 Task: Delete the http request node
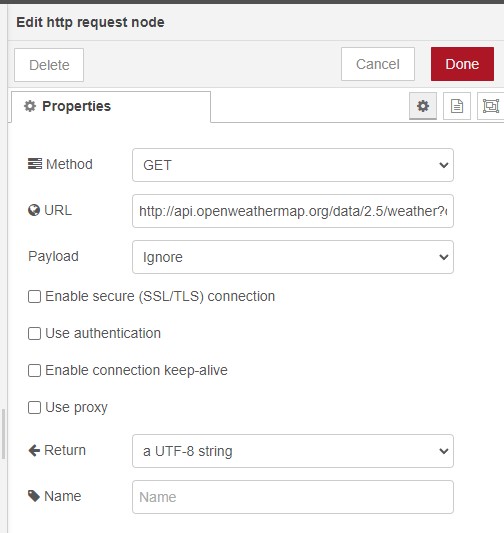tap(49, 65)
